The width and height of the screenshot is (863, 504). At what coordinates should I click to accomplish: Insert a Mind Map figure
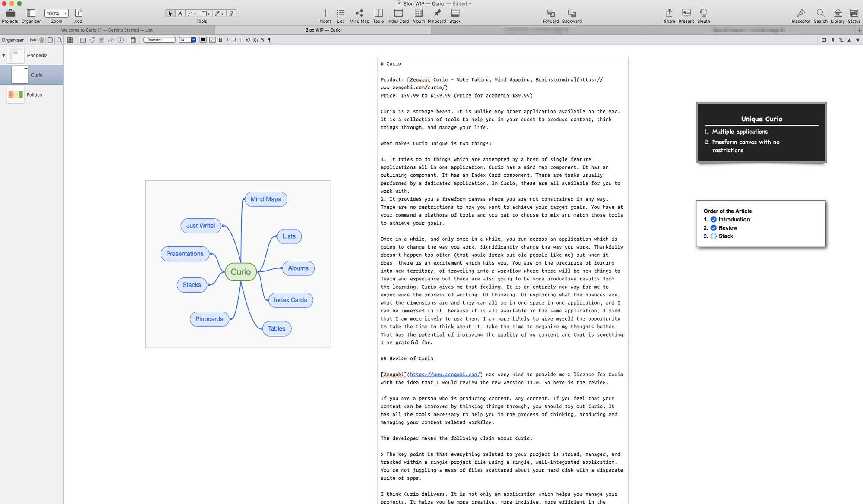coord(359,13)
